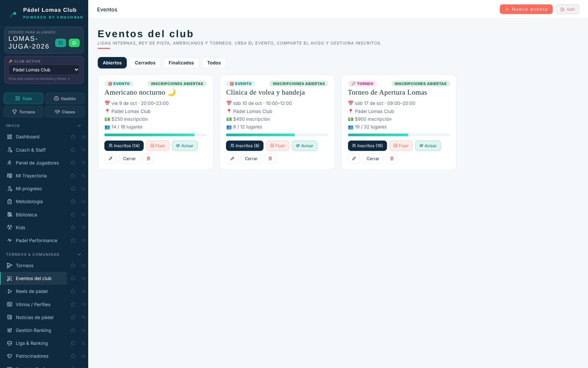Create a new event with Nuevo evento
The image size is (588, 368).
526,9
